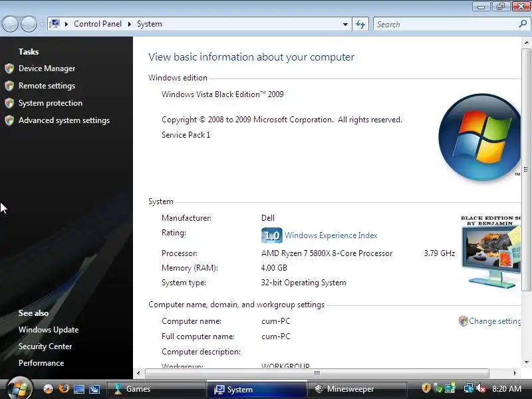Click the shield icon next to Change settings
The image size is (532, 399).
[463, 321]
